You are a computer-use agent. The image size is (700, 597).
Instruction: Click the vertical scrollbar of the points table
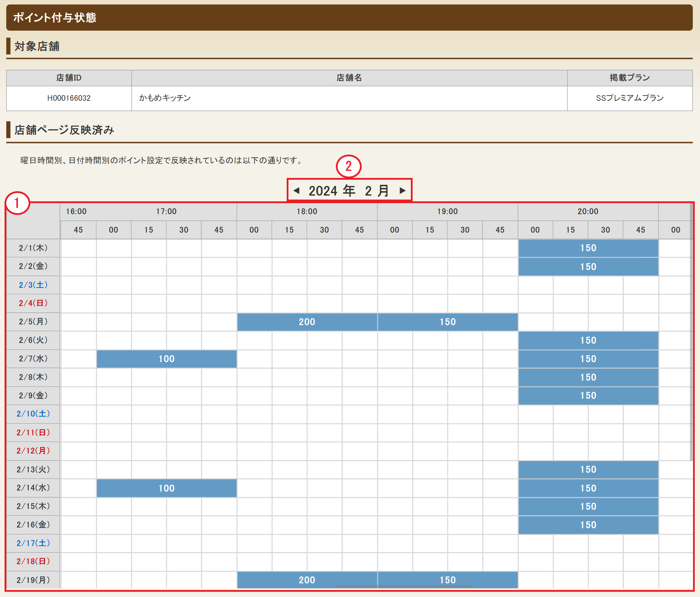click(x=691, y=331)
